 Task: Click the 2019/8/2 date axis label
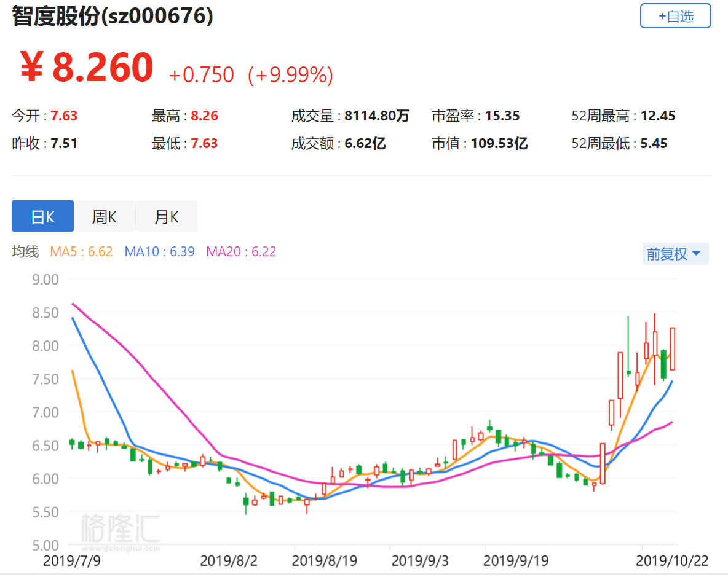229,561
